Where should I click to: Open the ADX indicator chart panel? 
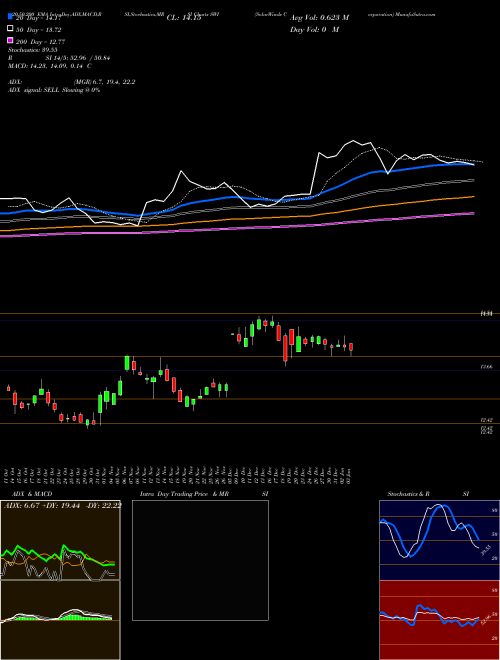[x=60, y=540]
